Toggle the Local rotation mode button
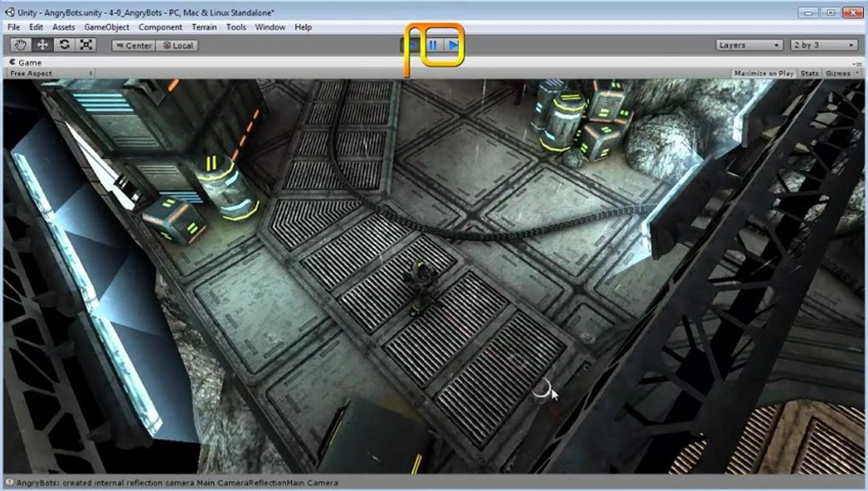 177,46
